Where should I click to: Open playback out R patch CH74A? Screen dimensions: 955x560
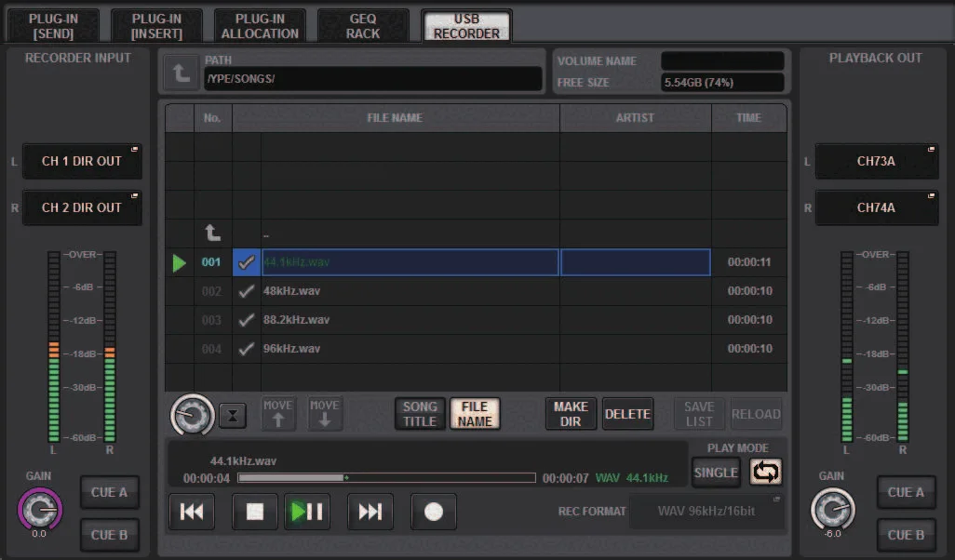click(x=877, y=207)
